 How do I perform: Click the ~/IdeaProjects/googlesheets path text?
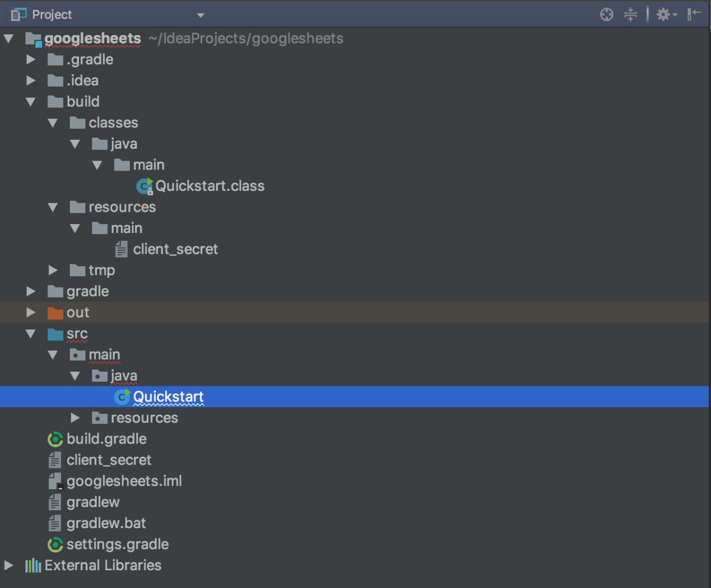[x=246, y=39]
